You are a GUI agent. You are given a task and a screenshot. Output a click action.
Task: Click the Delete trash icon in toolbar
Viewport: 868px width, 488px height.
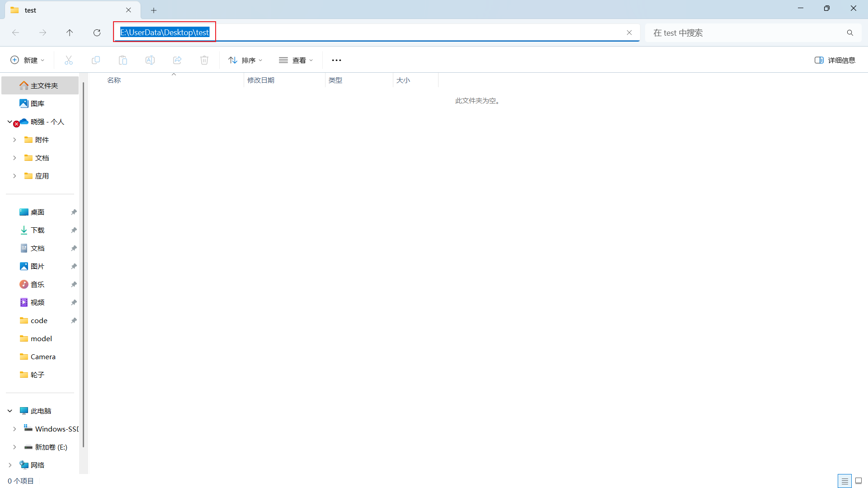(204, 60)
